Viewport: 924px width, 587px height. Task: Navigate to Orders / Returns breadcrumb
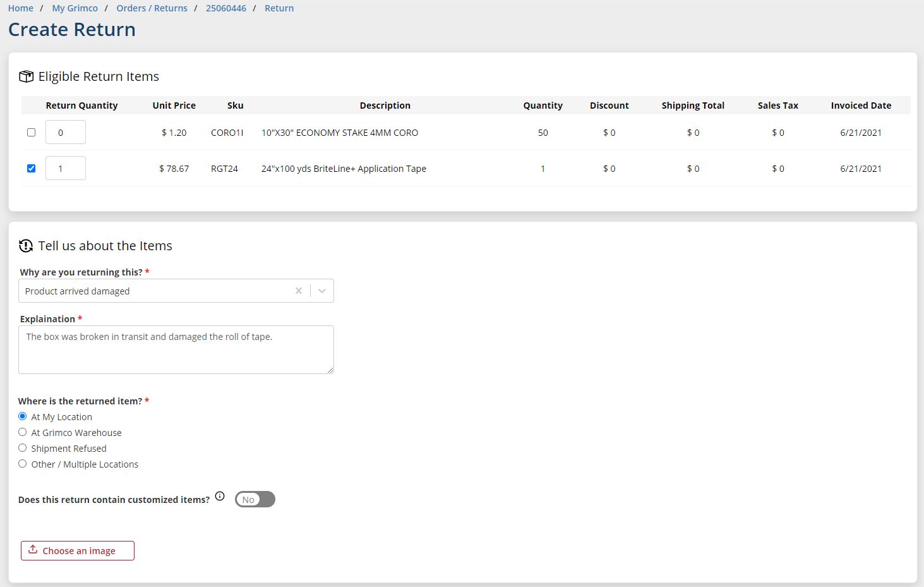[152, 8]
